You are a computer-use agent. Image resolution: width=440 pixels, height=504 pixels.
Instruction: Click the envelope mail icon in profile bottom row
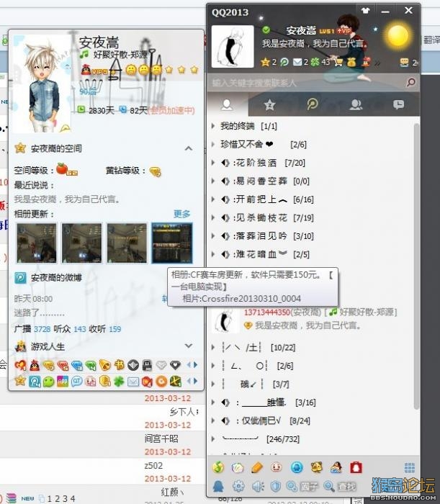[x=133, y=382]
